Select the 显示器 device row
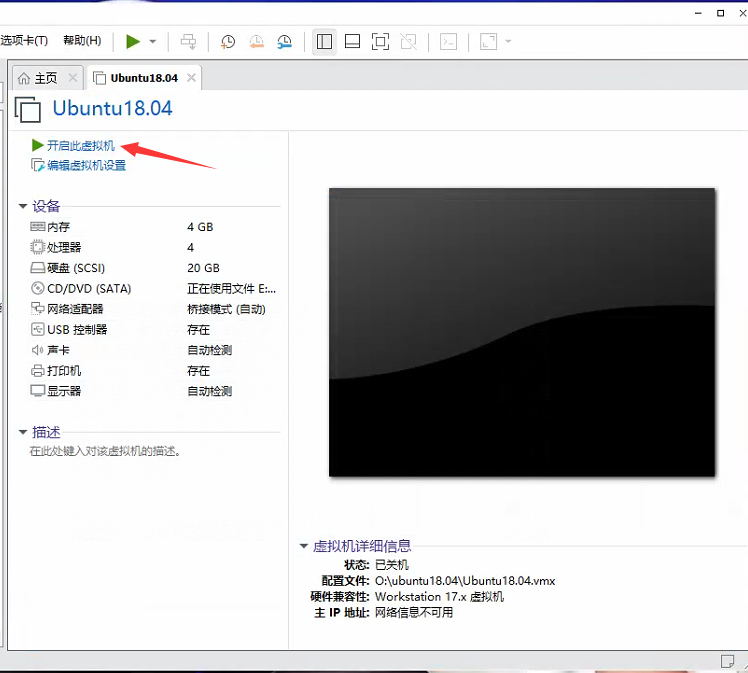The height and width of the screenshot is (673, 748). [153, 391]
